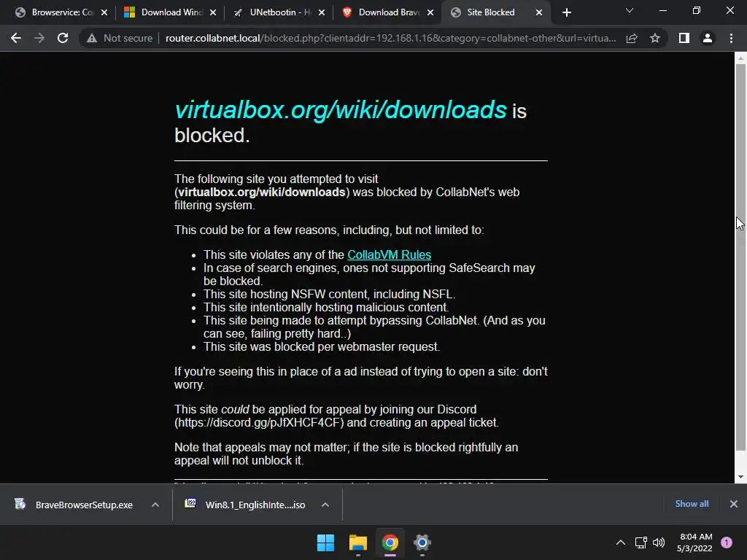Close the Browservice tab
747x560 pixels.
tap(104, 12)
